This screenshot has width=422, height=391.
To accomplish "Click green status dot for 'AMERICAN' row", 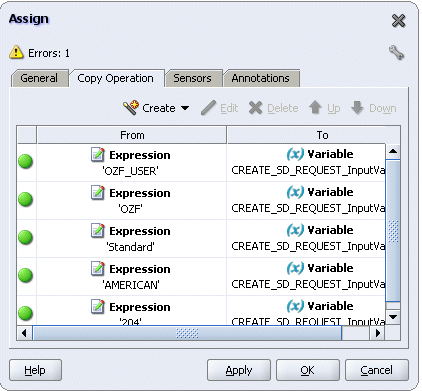I will [x=25, y=275].
